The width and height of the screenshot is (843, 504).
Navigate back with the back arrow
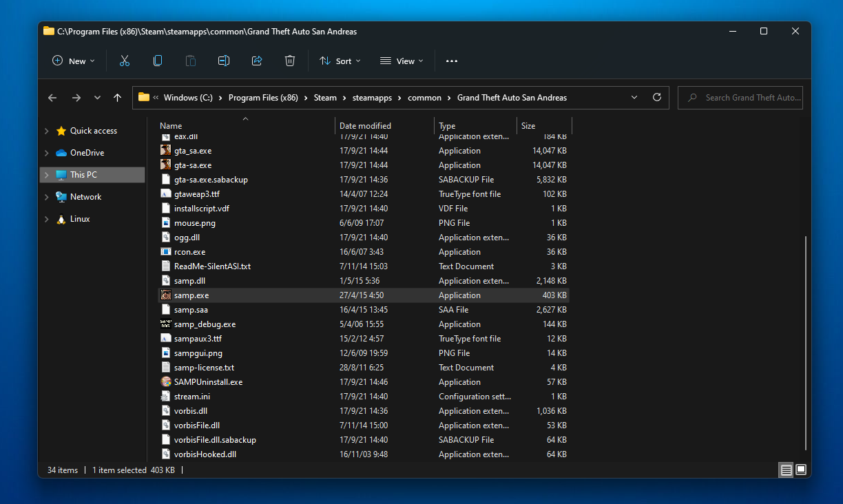[52, 98]
